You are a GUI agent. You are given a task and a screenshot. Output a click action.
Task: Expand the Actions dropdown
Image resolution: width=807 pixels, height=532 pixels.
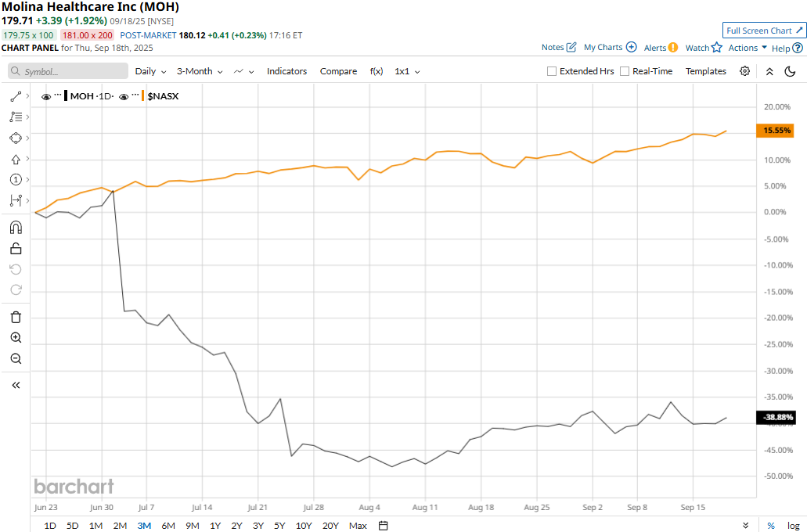[748, 48]
